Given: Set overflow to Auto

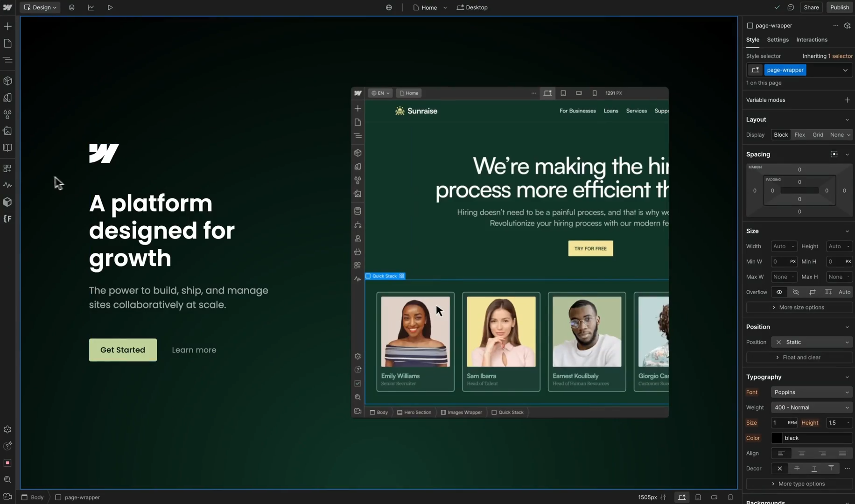Looking at the screenshot, I should click(x=844, y=292).
